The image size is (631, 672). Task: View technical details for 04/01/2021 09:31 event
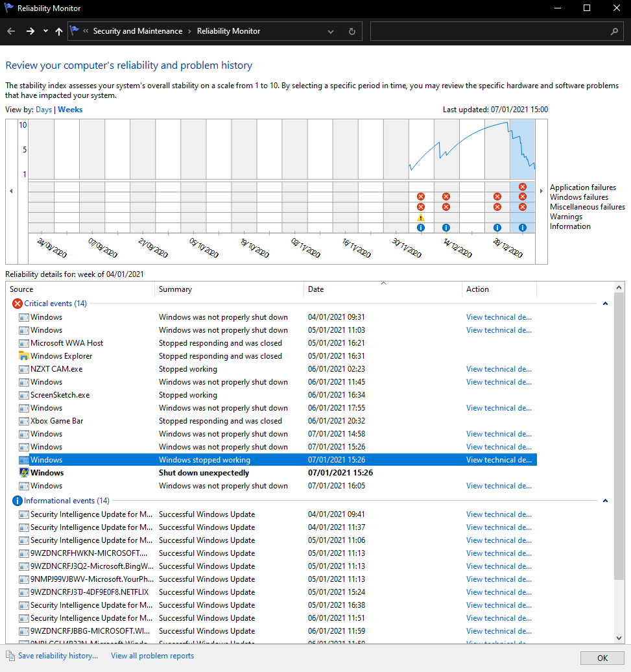pos(499,317)
